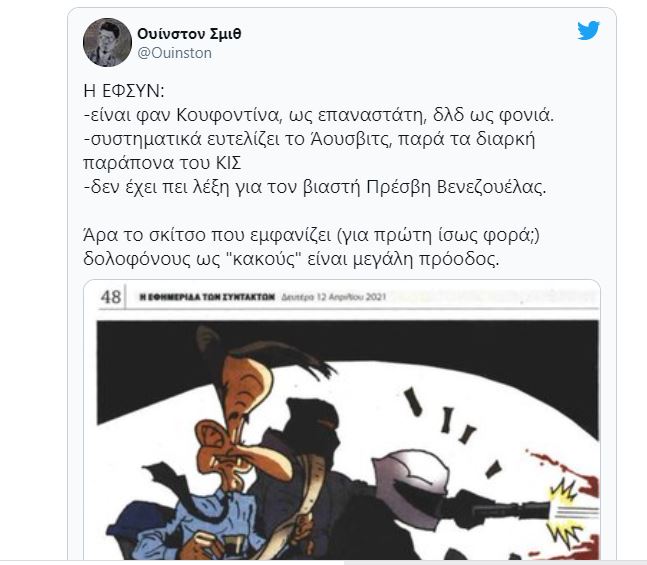This screenshot has height=565, width=647.
Task: Open the Ουίνστον Σμιθ profile avatar
Action: 107,42
